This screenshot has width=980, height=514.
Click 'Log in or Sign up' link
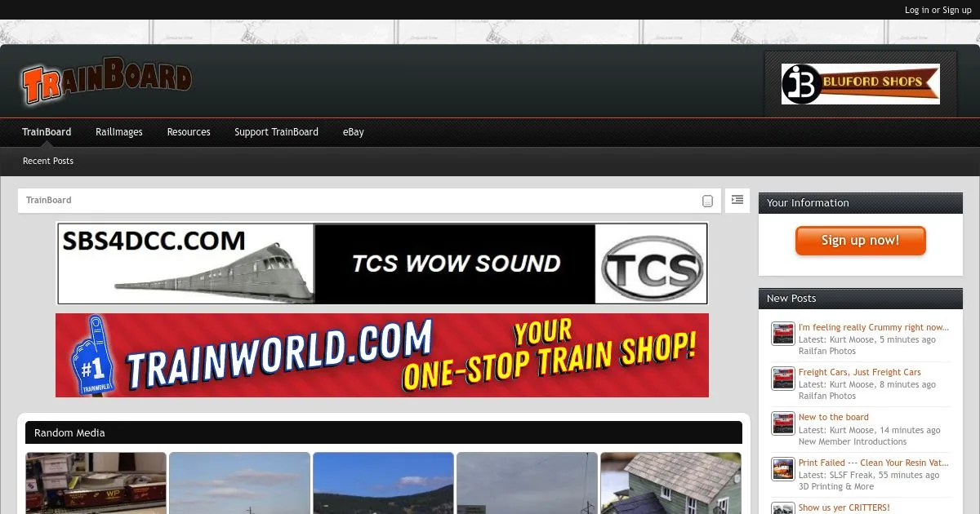pyautogui.click(x=938, y=10)
